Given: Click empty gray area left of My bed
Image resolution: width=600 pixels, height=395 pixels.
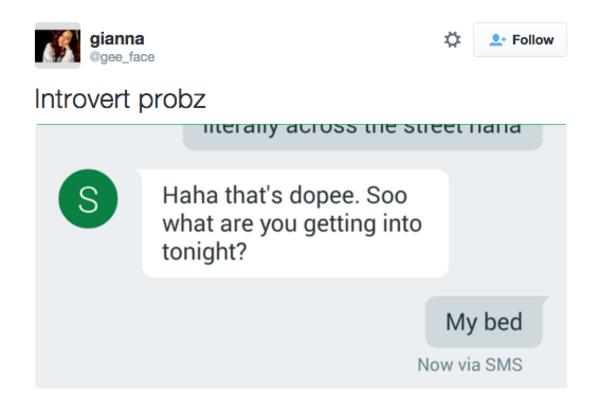Looking at the screenshot, I should [230, 322].
